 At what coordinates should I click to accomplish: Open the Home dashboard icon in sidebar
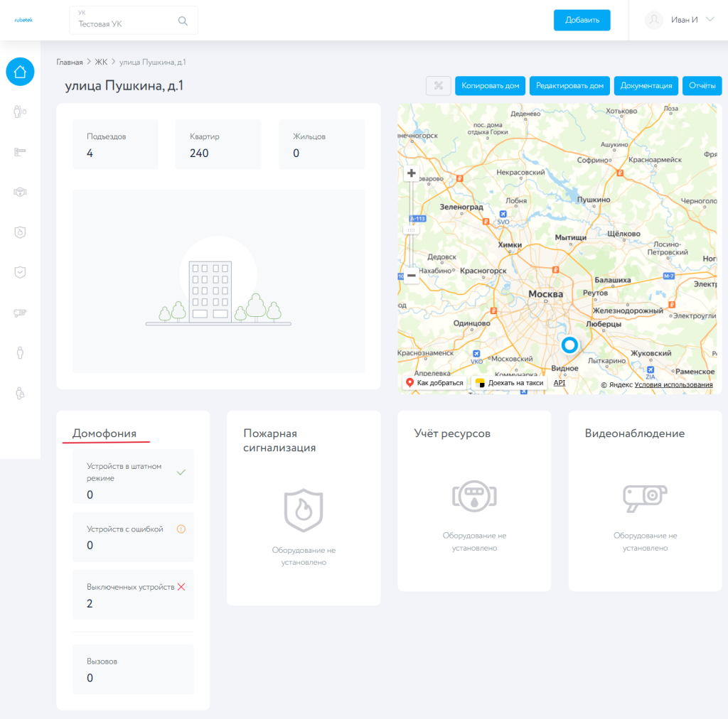click(x=20, y=72)
